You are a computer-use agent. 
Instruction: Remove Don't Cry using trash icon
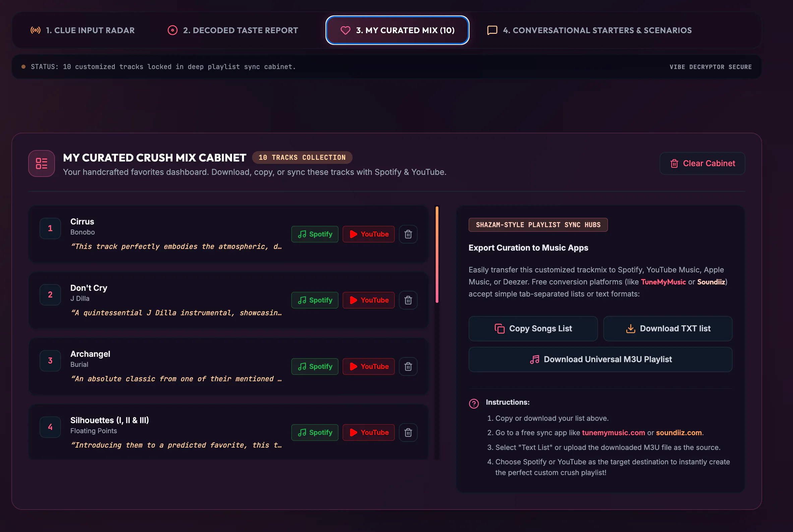click(x=408, y=300)
